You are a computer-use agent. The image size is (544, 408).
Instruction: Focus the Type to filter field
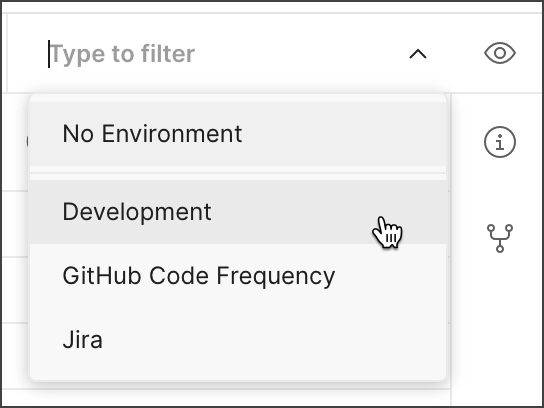(222, 54)
